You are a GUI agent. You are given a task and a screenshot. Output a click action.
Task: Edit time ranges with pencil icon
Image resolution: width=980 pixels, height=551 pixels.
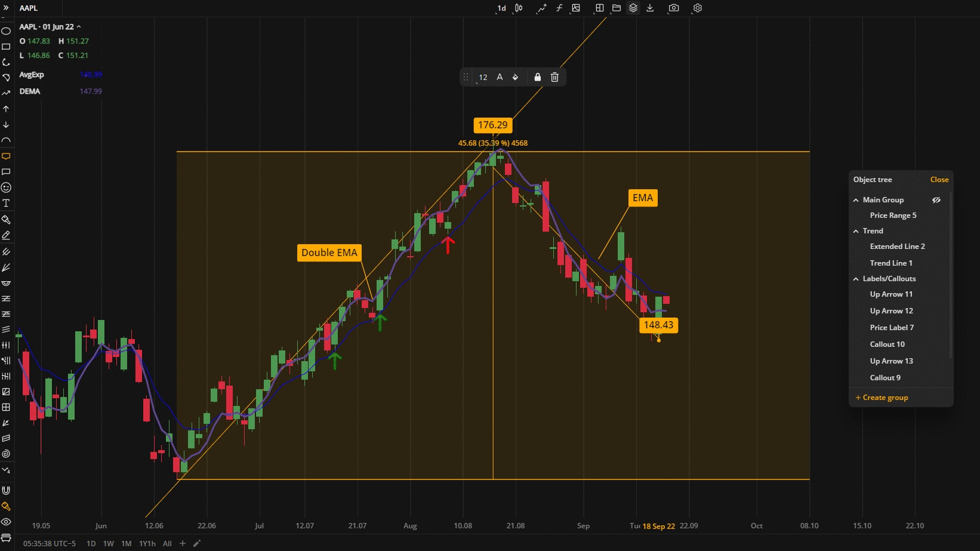tap(197, 543)
